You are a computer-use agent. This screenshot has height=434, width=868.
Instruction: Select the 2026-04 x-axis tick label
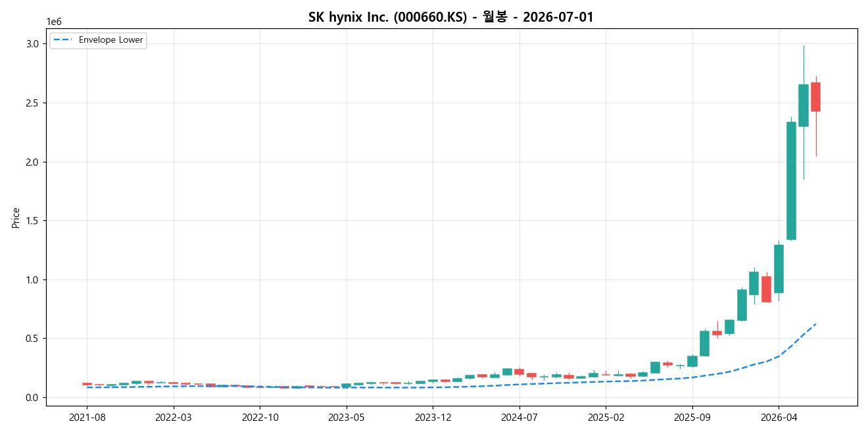[779, 417]
